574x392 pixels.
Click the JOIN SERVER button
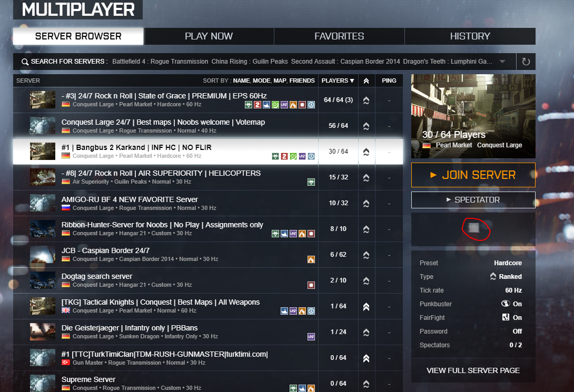click(x=473, y=175)
